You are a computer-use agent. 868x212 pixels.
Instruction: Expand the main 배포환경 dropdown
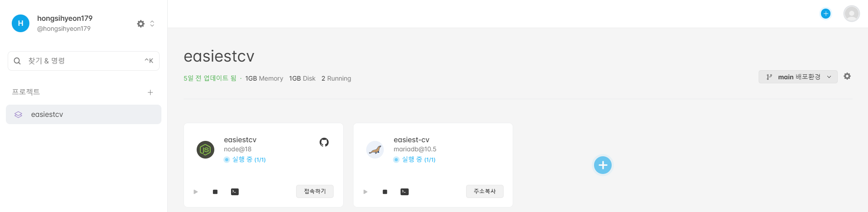pos(798,77)
